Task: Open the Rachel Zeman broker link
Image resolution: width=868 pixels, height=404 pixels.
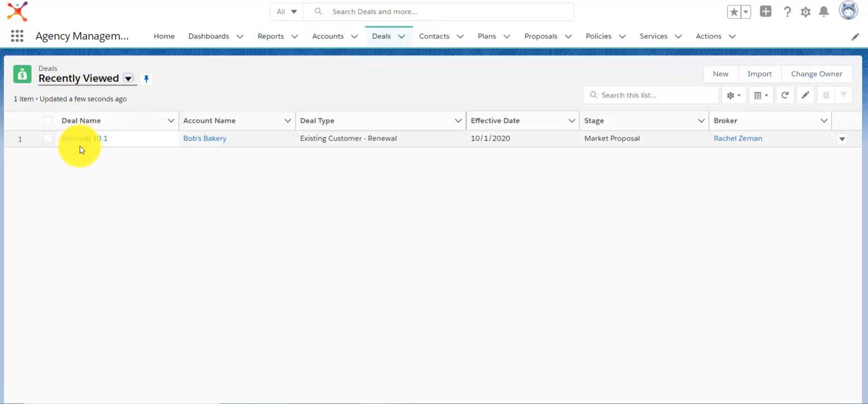Action: [x=738, y=138]
